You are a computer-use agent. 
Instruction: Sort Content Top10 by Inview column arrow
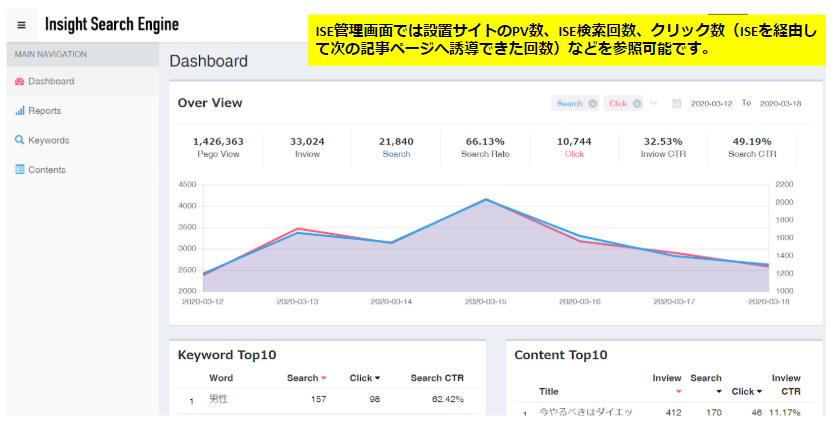tap(678, 392)
